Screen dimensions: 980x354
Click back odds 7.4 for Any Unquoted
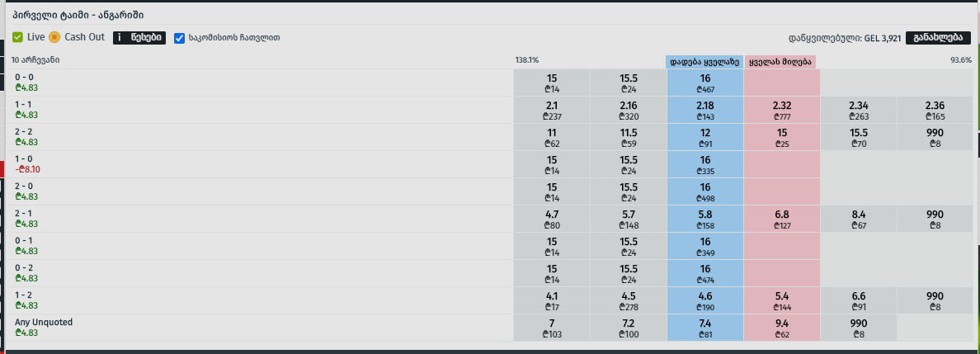(704, 328)
